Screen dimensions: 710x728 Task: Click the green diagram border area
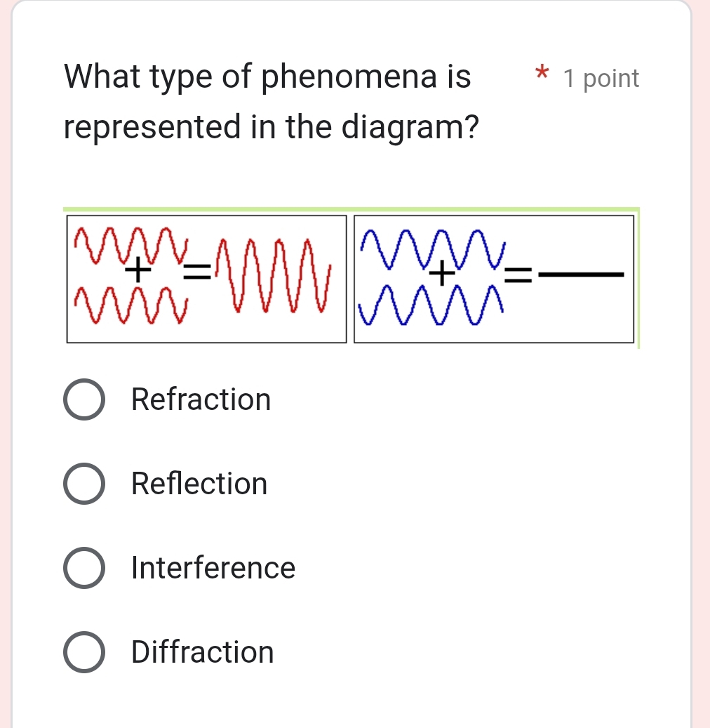pyautogui.click(x=351, y=210)
